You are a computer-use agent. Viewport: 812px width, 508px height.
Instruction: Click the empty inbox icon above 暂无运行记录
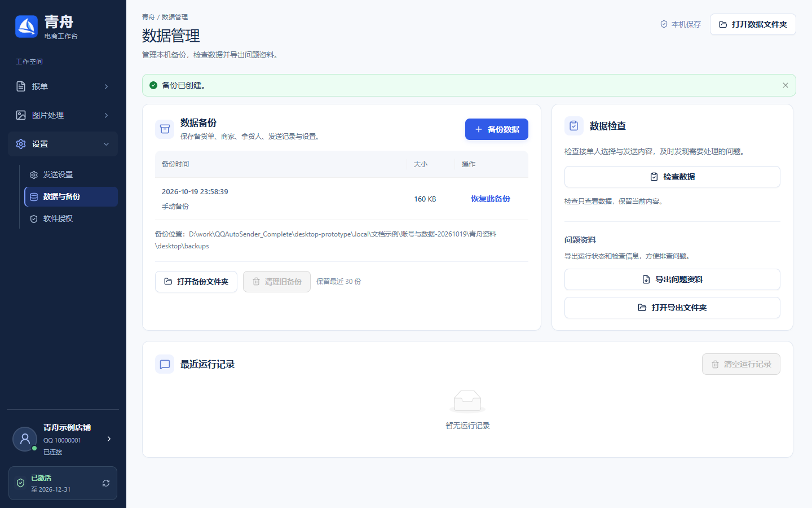pos(467,401)
